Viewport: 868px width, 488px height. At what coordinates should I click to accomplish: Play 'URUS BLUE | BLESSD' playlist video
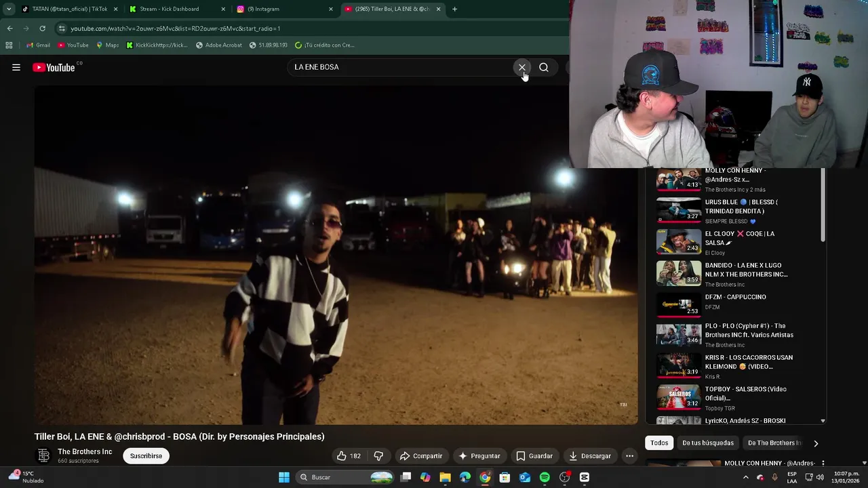click(736, 211)
